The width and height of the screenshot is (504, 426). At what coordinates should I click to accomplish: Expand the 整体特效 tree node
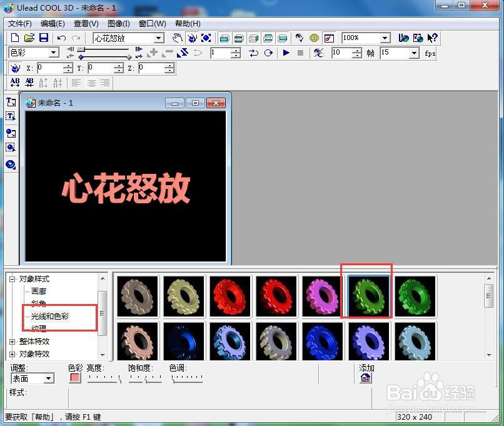[x=12, y=342]
